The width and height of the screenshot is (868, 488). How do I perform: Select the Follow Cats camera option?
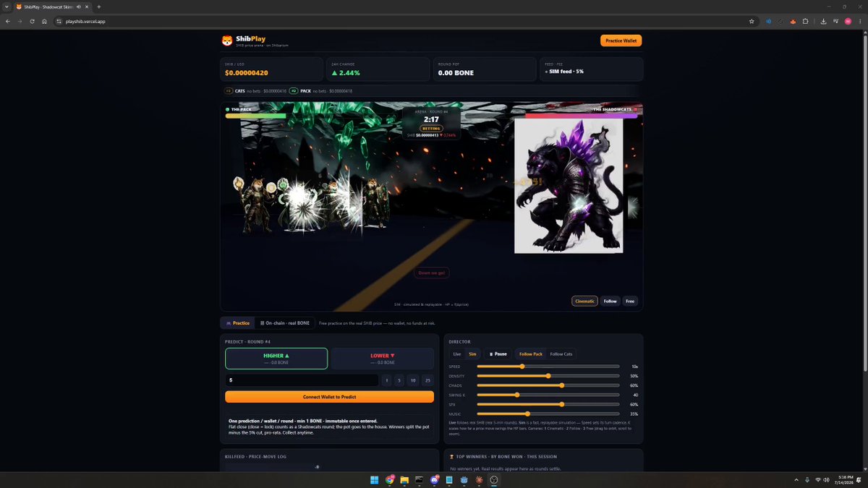[561, 354]
